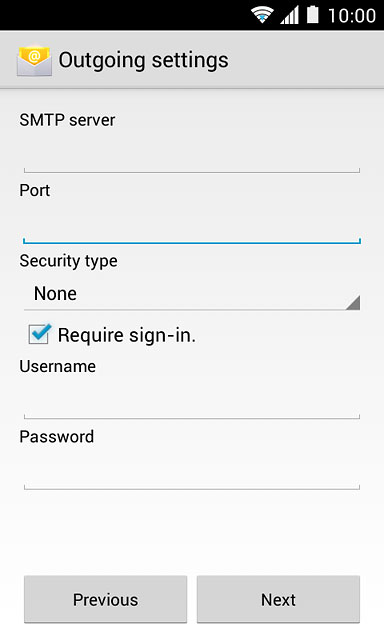Tap the dropdown triangle on Security type
This screenshot has width=384, height=640.
353,302
